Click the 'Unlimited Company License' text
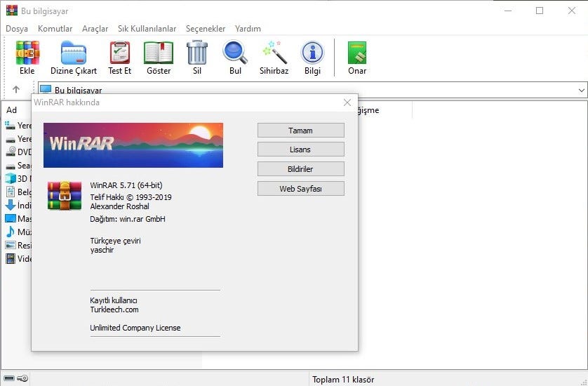Viewport: 588px width, 386px height. (135, 328)
